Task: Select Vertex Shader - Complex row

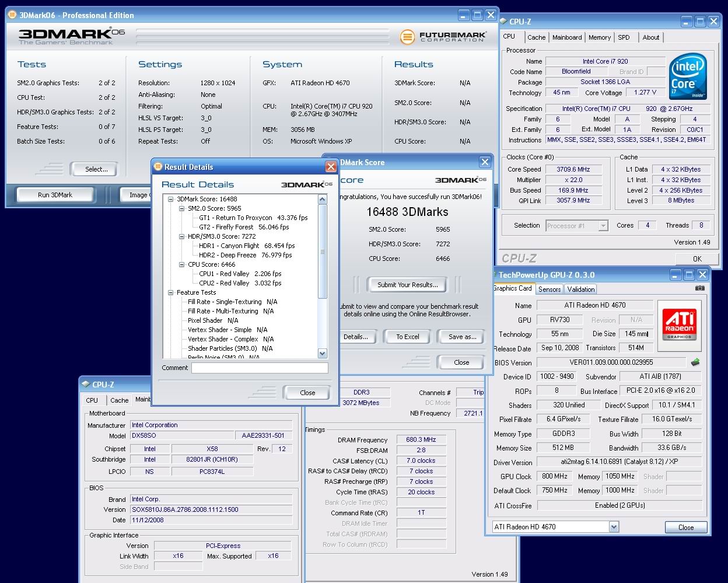Action: point(230,339)
